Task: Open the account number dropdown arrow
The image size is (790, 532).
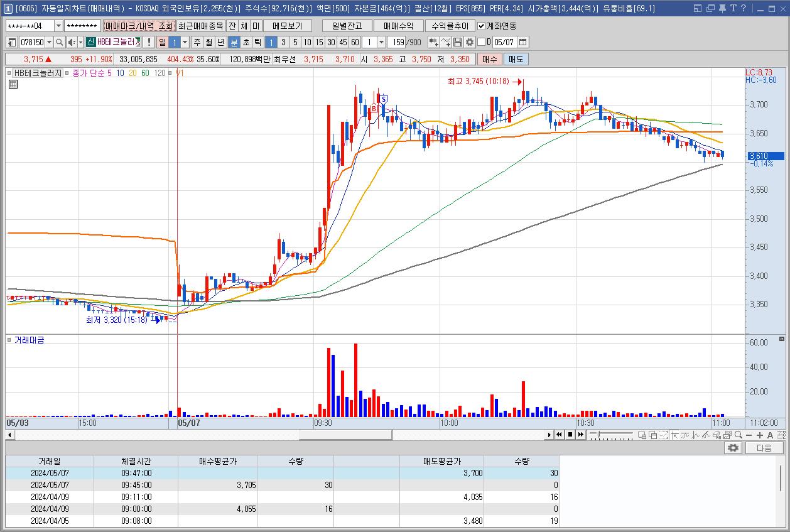Action: point(59,26)
